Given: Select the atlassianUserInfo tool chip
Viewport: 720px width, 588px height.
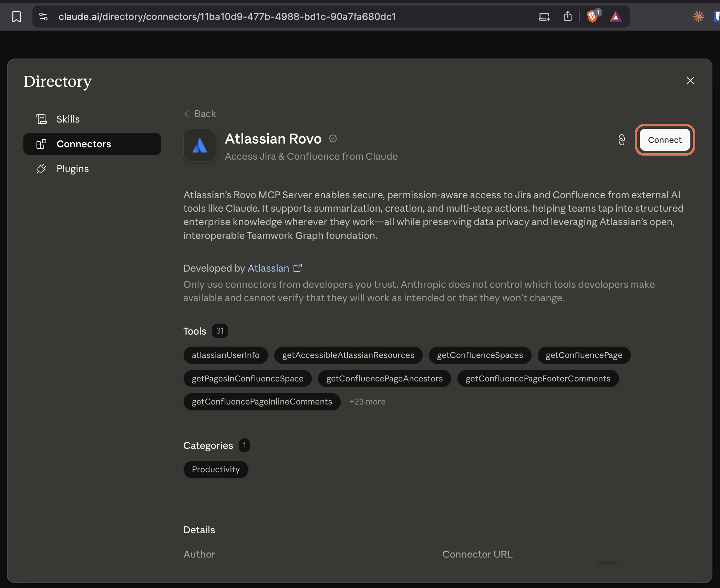Looking at the screenshot, I should (x=226, y=355).
